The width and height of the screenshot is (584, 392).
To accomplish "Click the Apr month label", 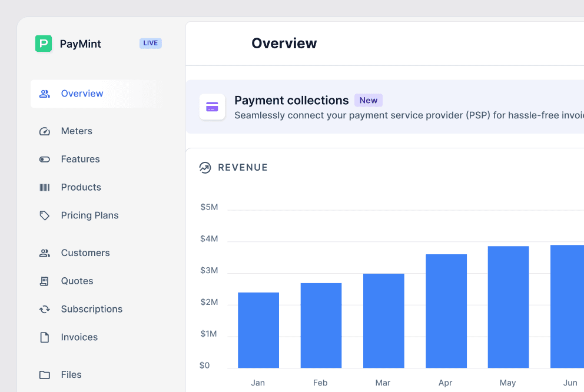I will 446,383.
